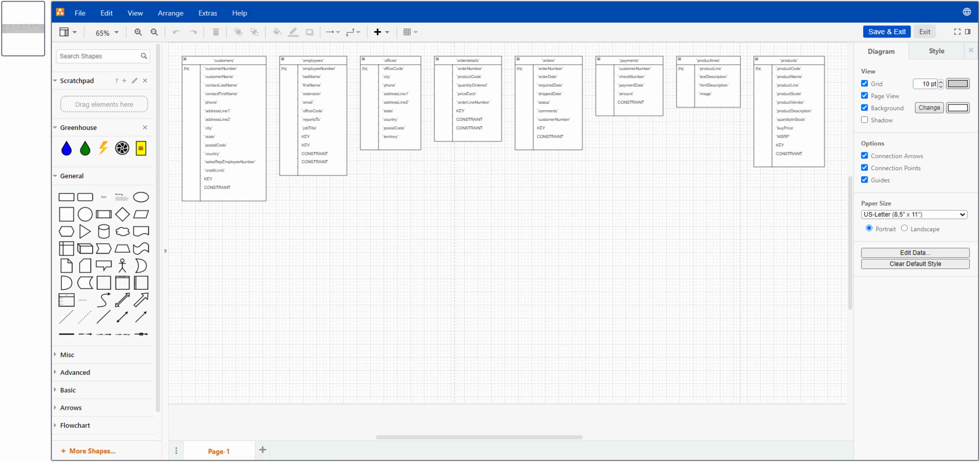Viewport: 980px width, 462px height.
Task: Select the Delete shape icon
Action: pos(215,31)
